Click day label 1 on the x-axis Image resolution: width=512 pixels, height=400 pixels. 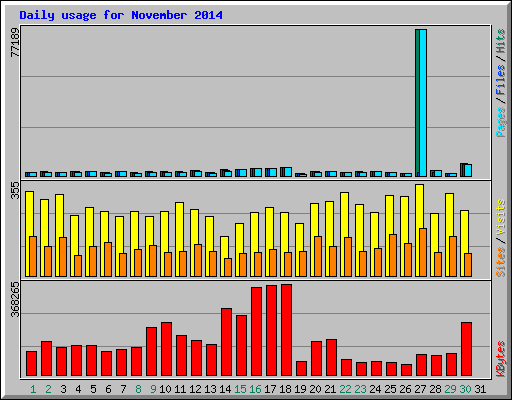(x=33, y=389)
